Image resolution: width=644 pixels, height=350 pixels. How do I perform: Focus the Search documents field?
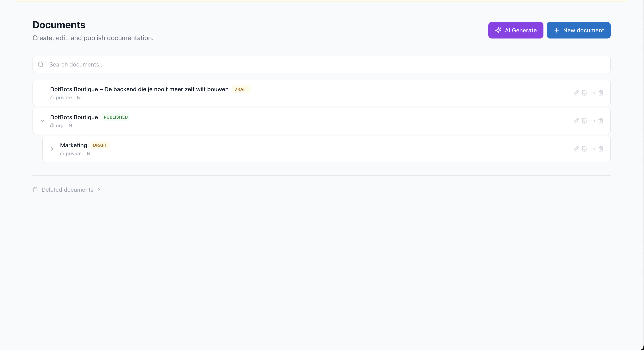(322, 65)
